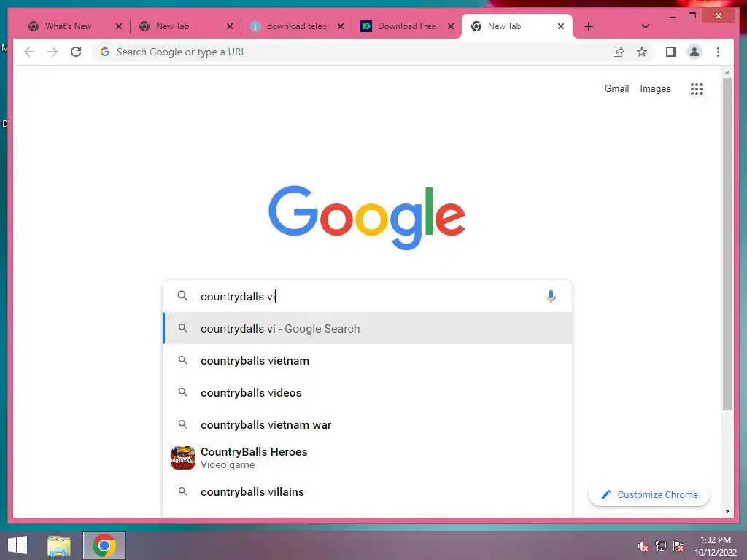Close the second New Tab tab

pos(230,26)
